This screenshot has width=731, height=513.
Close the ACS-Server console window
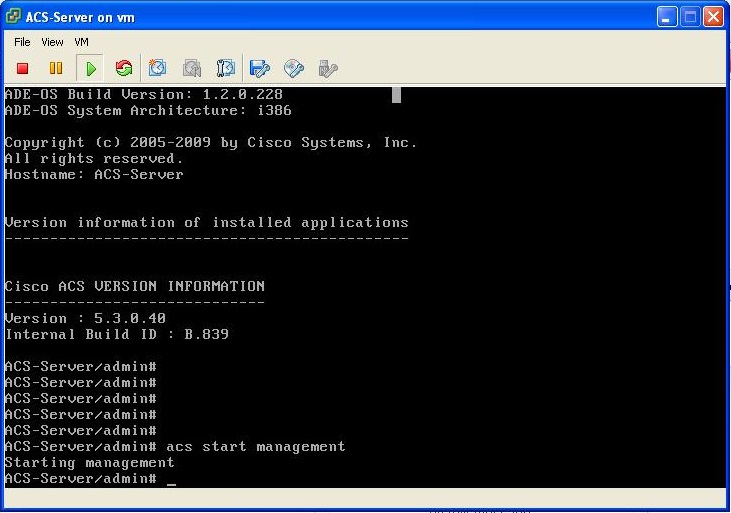(713, 16)
